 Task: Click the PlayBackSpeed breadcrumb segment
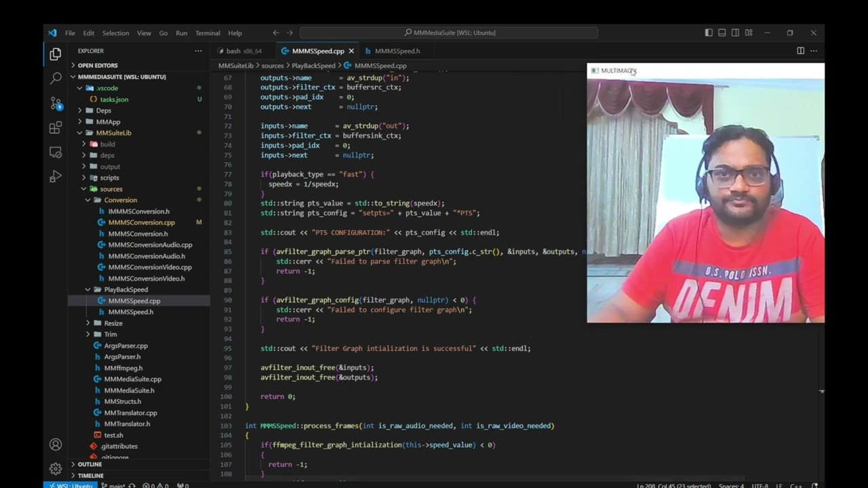click(313, 66)
